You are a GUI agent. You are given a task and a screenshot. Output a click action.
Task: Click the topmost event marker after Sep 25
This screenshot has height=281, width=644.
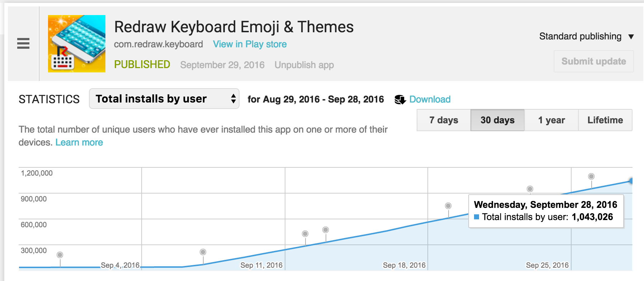591,176
